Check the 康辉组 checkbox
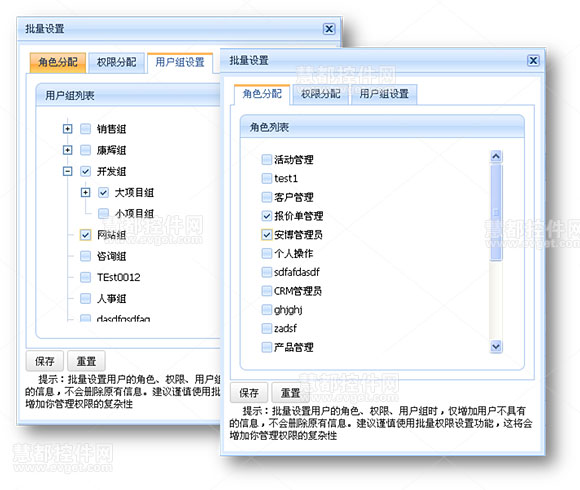 pyautogui.click(x=85, y=150)
